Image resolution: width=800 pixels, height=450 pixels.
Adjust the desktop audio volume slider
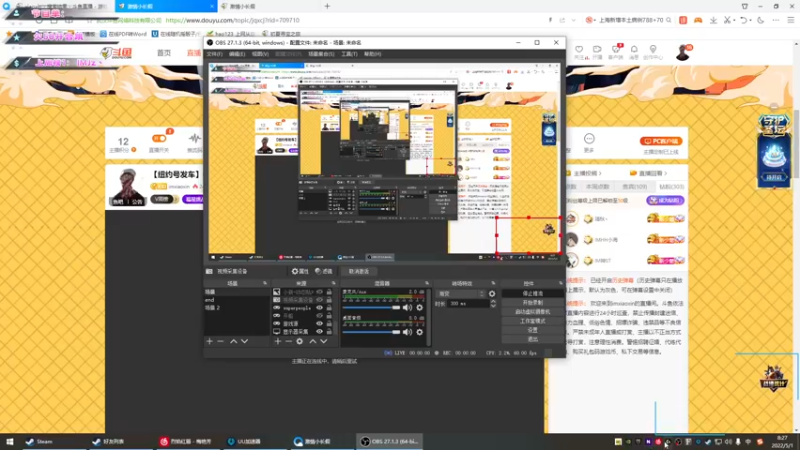pos(372,332)
